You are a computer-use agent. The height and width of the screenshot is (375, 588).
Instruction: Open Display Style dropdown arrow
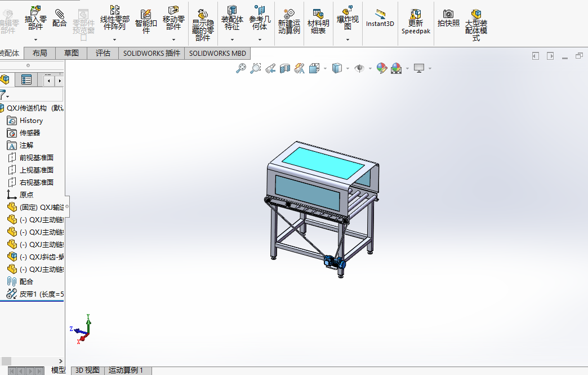click(348, 69)
